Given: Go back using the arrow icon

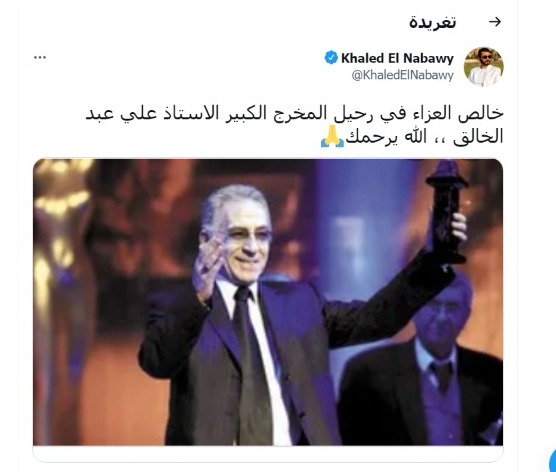Looking at the screenshot, I should (x=495, y=22).
